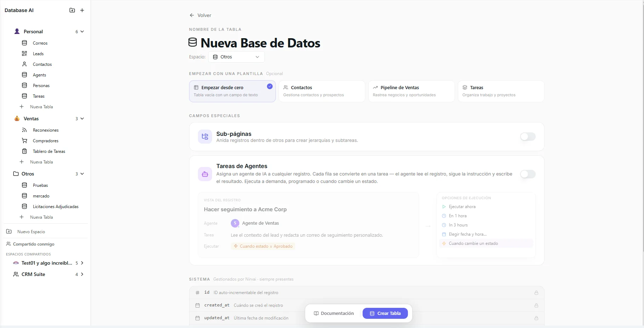Screen dimensions: 644x328
Task: Click the Cuando estado = Aprobado tag
Action: 263,246
